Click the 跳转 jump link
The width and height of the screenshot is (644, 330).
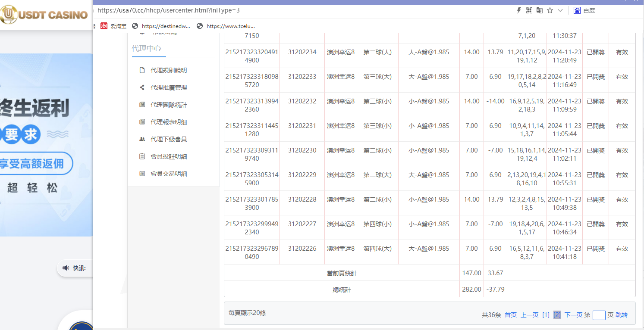(x=621, y=315)
